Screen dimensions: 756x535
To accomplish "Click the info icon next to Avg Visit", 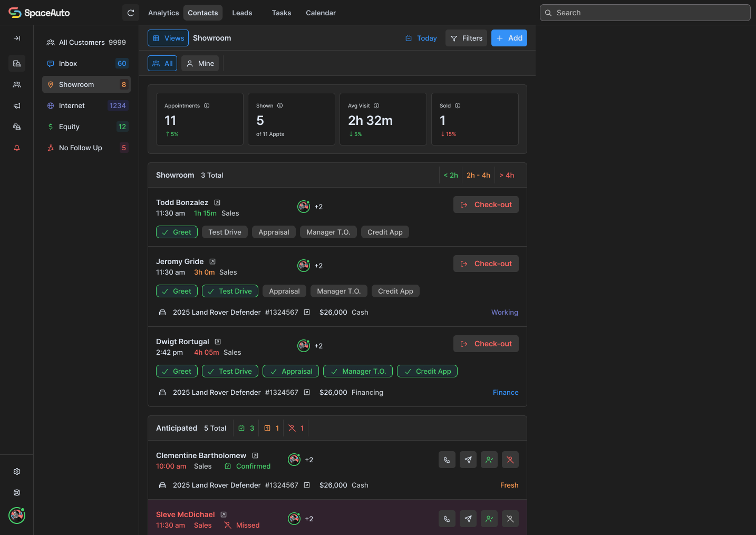I will [376, 105].
